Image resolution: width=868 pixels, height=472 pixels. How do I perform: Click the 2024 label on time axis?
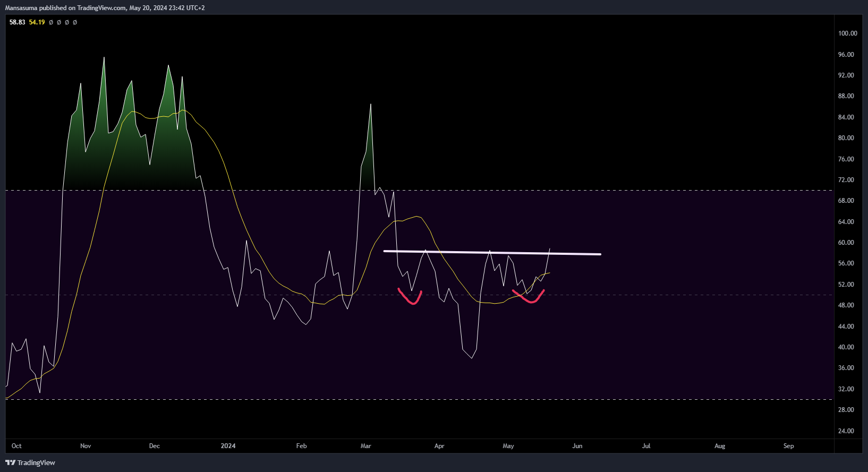(x=228, y=446)
